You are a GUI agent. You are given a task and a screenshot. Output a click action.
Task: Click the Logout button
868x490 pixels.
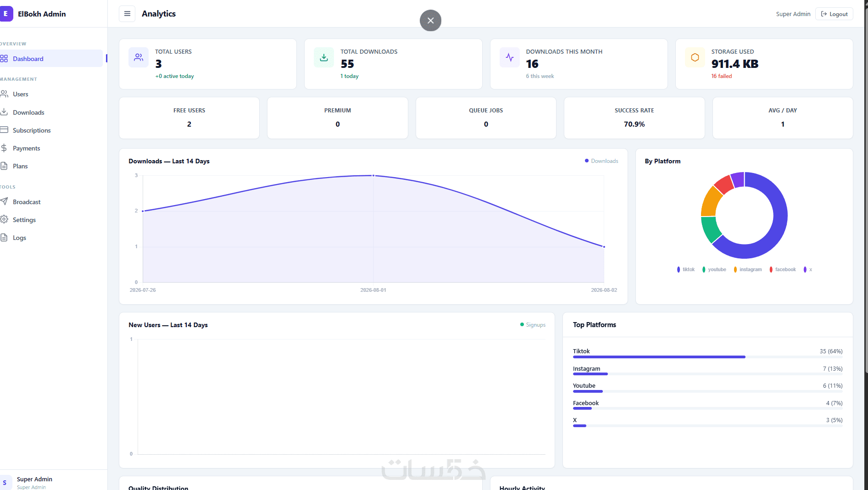[x=834, y=14]
